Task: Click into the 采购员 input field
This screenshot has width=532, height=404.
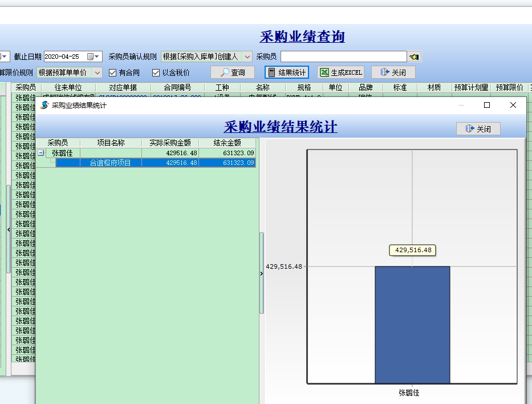Action: [x=343, y=56]
